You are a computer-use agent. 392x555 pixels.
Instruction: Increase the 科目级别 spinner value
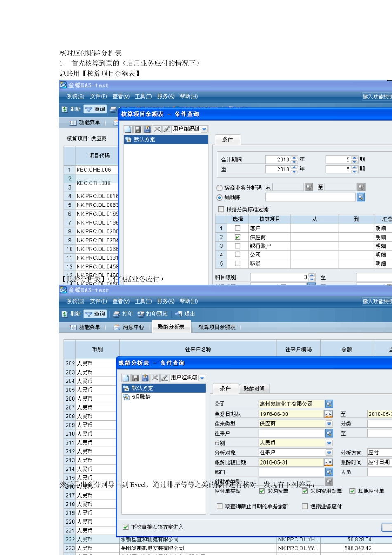pyautogui.click(x=312, y=275)
